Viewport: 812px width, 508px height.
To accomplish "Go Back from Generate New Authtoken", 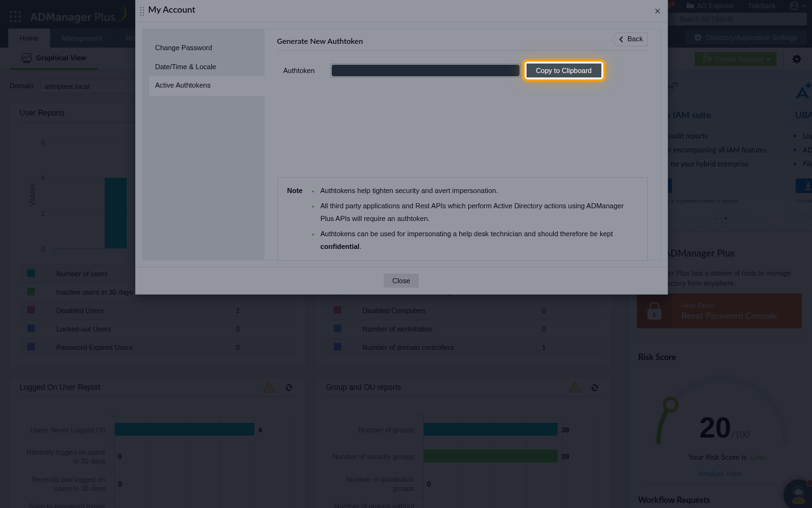I will click(x=631, y=39).
